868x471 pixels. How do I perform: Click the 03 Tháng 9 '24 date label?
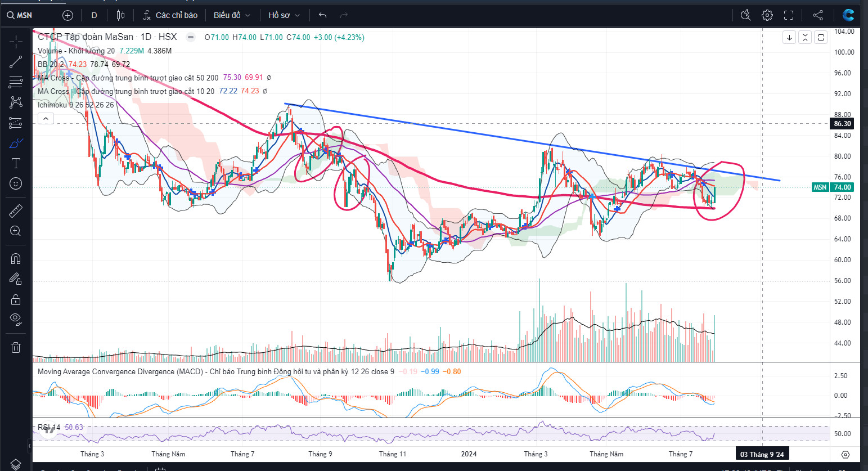762,454
